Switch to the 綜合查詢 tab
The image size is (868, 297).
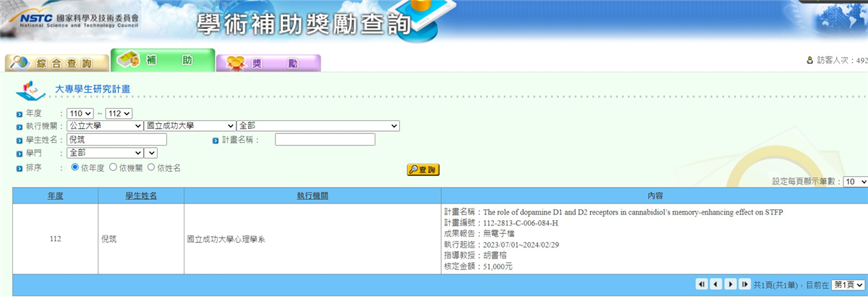point(57,63)
